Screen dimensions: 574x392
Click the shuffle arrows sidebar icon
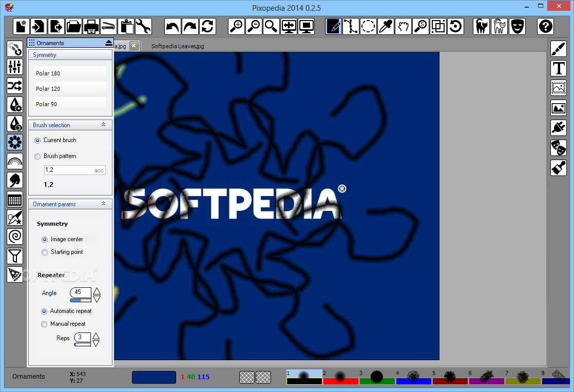pyautogui.click(x=15, y=86)
